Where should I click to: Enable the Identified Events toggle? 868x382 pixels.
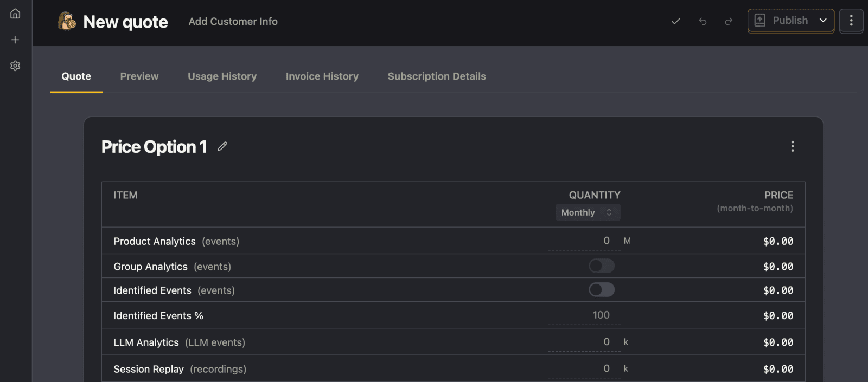coord(602,289)
